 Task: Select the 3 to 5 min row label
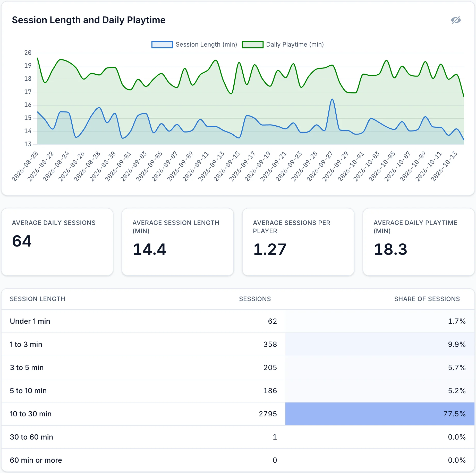27,367
